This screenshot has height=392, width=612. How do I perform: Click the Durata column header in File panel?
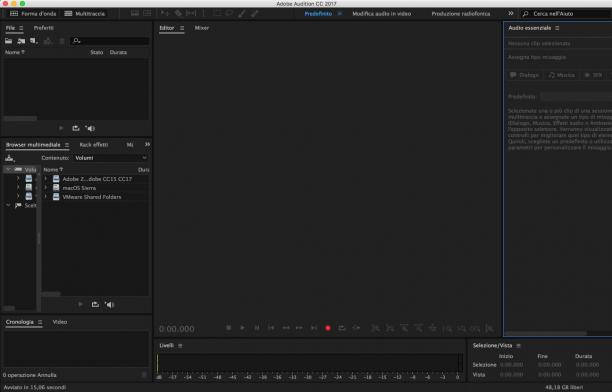point(118,52)
